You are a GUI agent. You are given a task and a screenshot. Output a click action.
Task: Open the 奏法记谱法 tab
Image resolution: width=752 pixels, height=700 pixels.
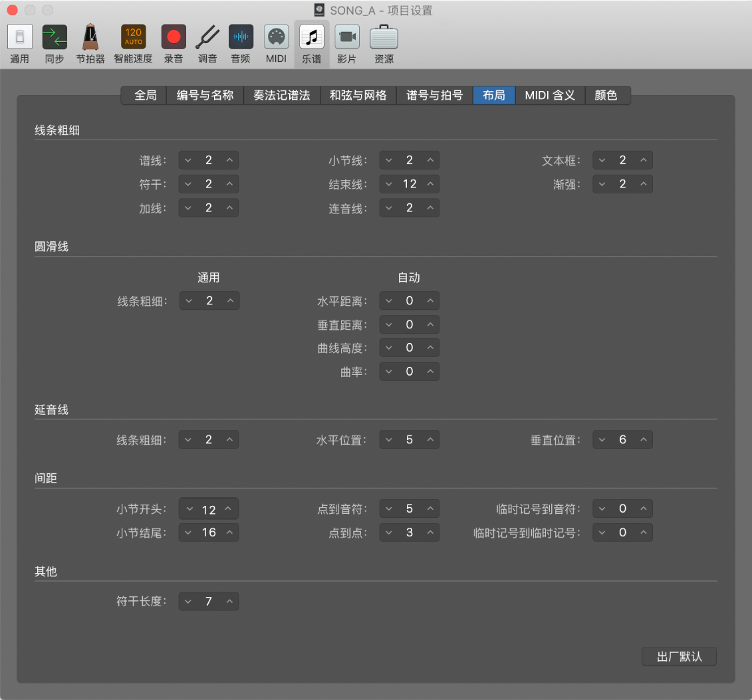point(282,95)
